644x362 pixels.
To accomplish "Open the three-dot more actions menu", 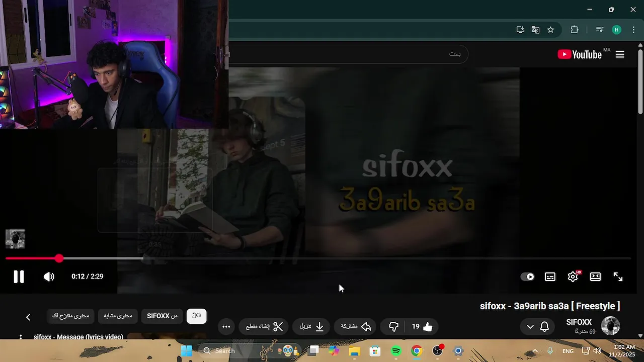I will pyautogui.click(x=226, y=327).
